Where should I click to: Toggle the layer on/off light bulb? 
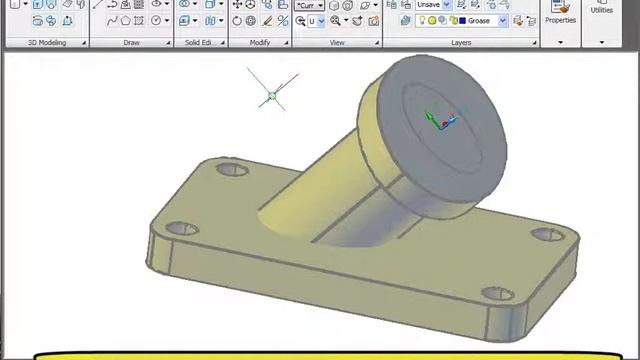[x=422, y=20]
